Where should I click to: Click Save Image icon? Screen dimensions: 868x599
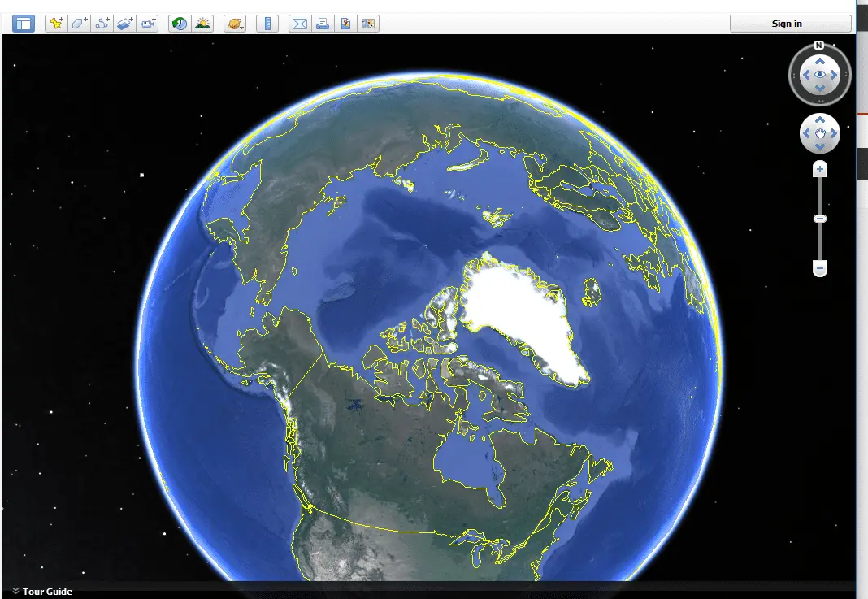coord(345,24)
